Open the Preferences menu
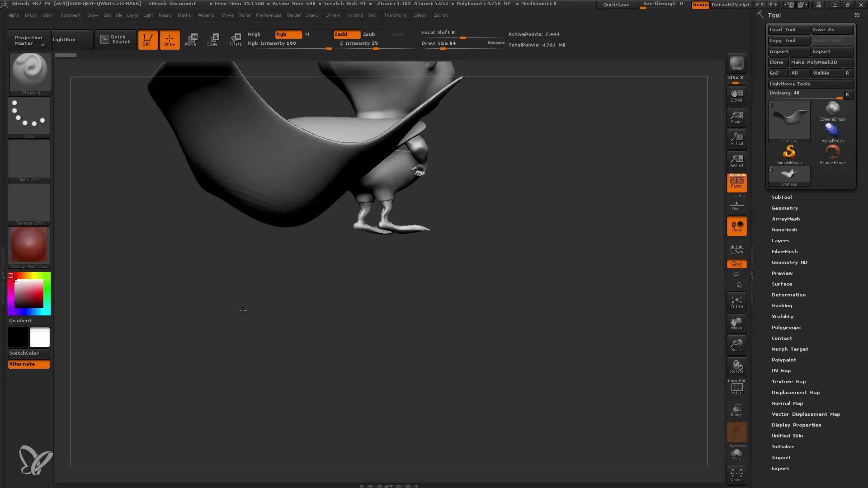The height and width of the screenshot is (488, 868). [269, 15]
